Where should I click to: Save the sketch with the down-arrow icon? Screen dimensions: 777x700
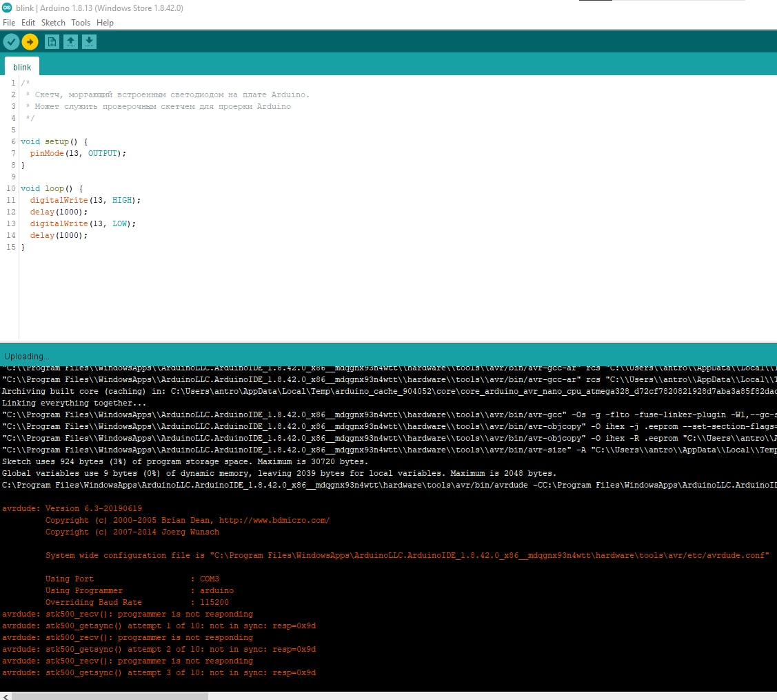(89, 41)
